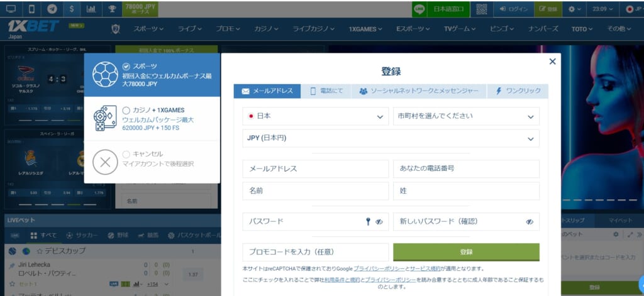Screen dimensions: 644x296
Task: Focus the メールアドレス input field
Action: click(316, 168)
